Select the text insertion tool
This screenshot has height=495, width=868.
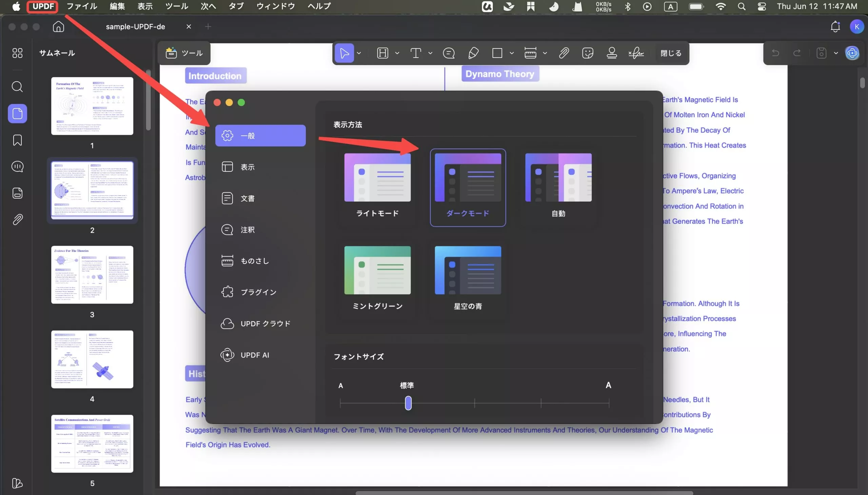pos(416,53)
